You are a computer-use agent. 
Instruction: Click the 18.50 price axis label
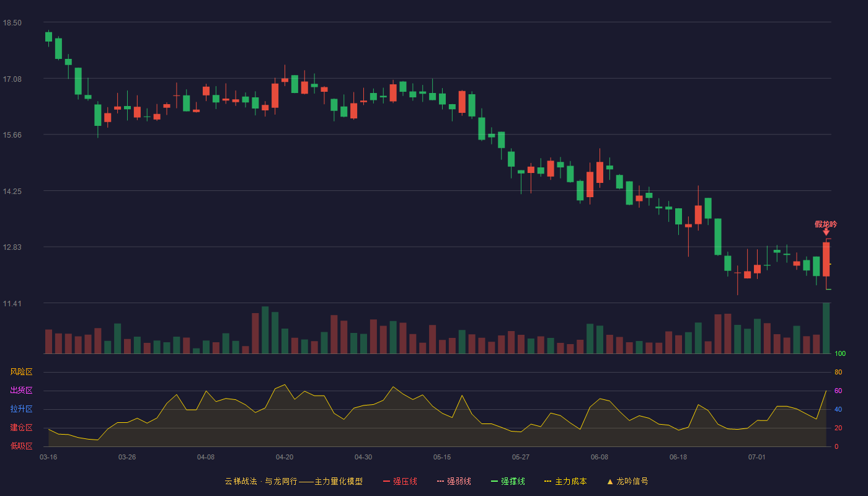coord(12,23)
